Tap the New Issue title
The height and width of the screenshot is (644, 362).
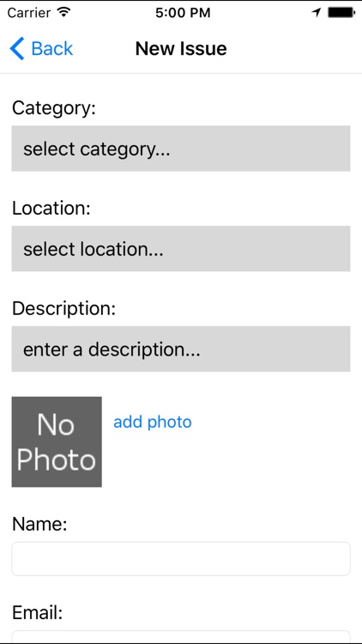[181, 48]
